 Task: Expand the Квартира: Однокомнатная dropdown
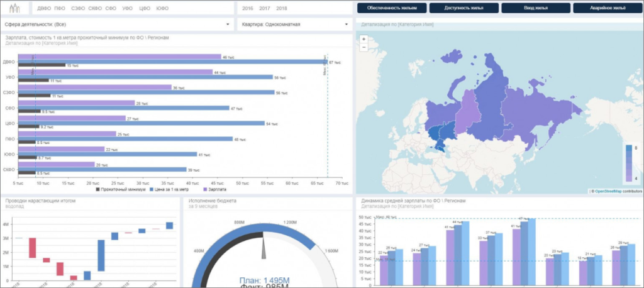point(294,25)
